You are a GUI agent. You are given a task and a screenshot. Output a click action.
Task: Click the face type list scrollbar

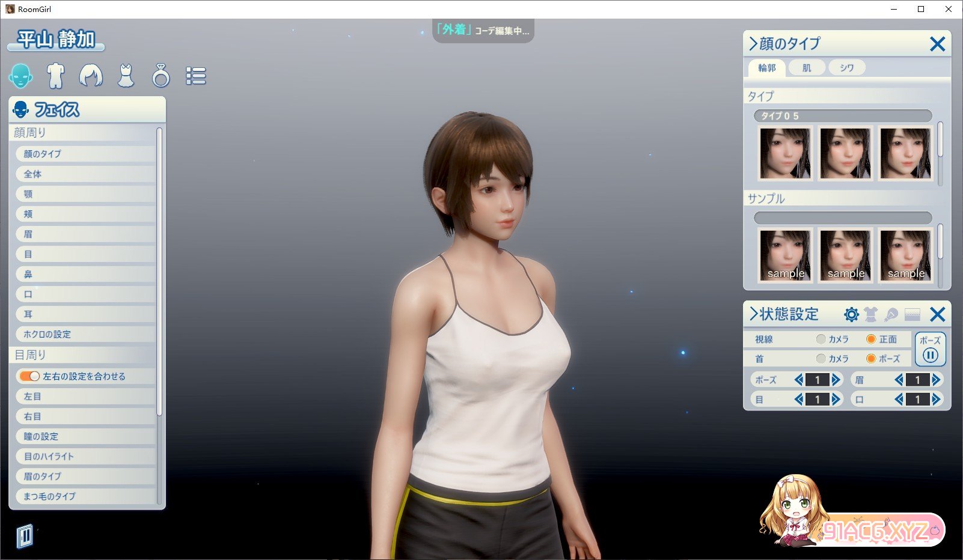940,140
